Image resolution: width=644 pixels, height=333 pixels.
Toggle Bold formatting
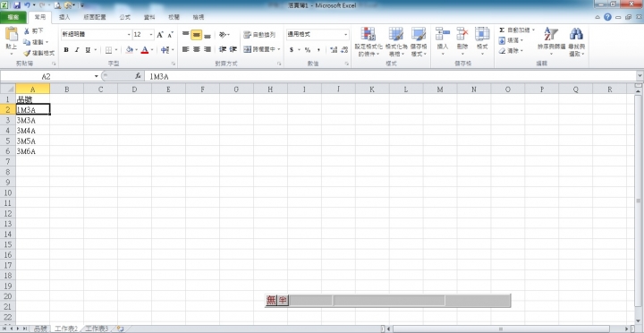point(66,50)
